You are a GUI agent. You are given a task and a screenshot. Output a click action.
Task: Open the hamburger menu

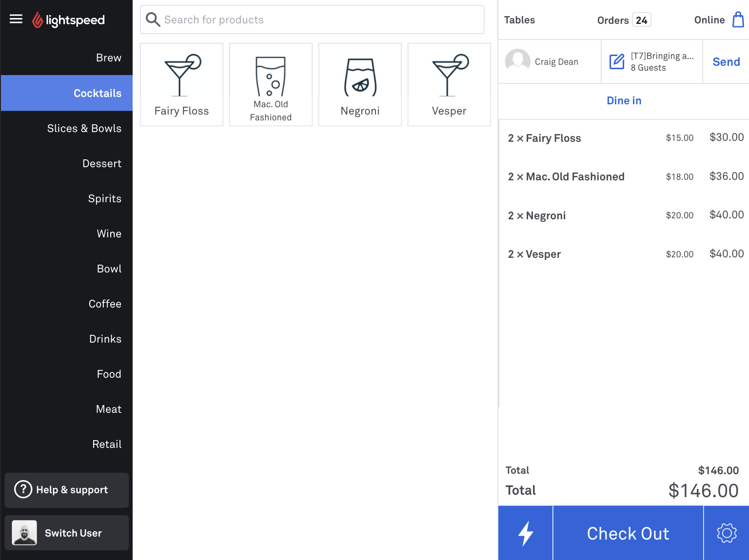pos(16,19)
